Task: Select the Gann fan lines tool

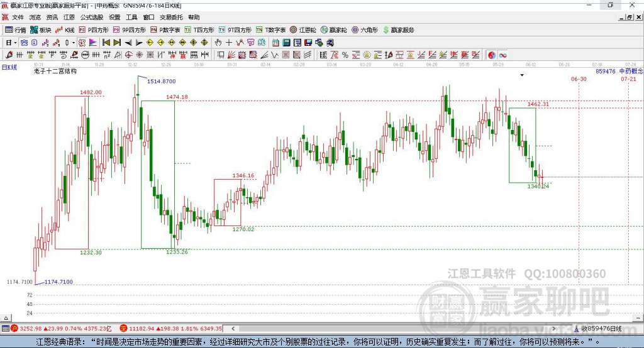Action: (231, 55)
